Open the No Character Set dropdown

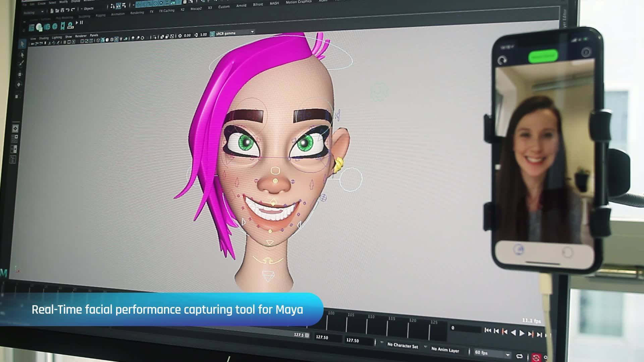(403, 345)
